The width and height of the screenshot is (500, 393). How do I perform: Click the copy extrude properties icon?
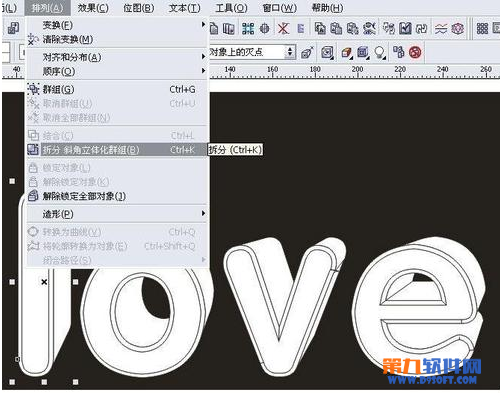(399, 52)
